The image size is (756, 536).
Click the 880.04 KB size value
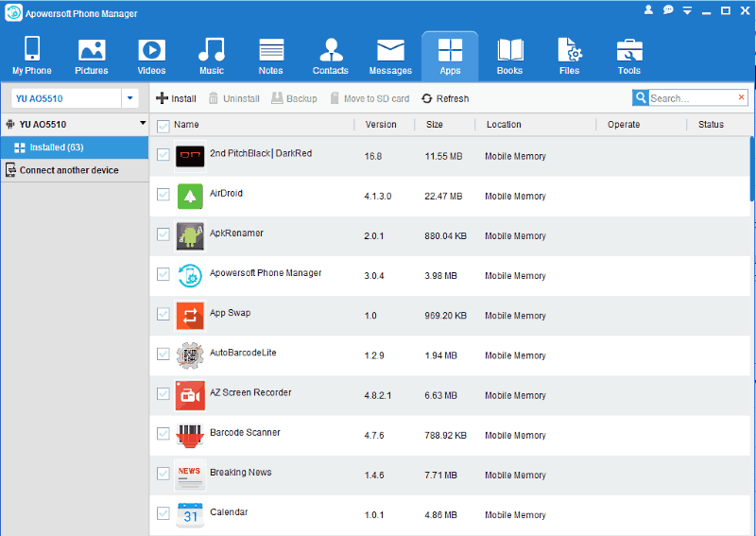click(445, 236)
